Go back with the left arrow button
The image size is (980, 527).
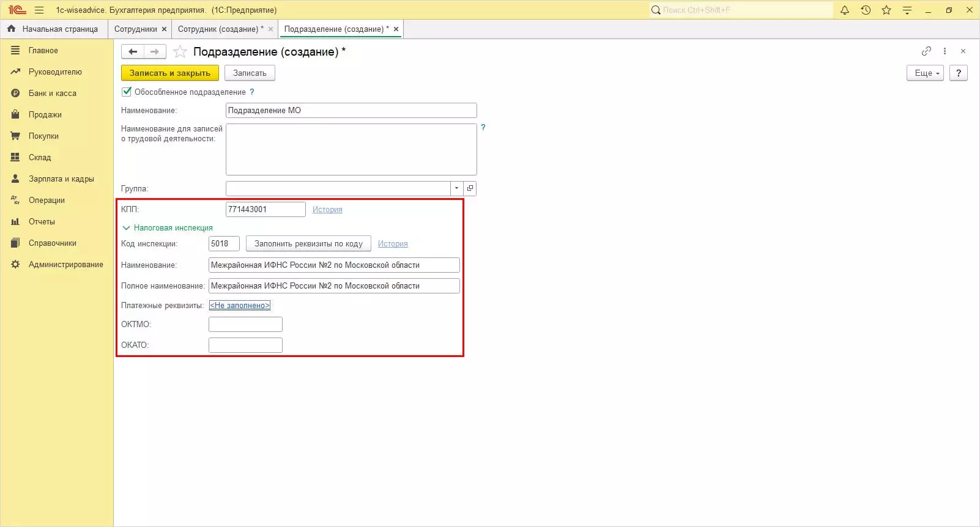[x=133, y=51]
